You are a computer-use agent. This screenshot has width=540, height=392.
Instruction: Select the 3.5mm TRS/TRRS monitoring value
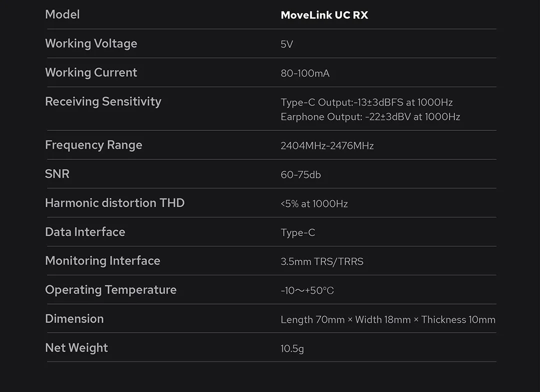tap(322, 262)
